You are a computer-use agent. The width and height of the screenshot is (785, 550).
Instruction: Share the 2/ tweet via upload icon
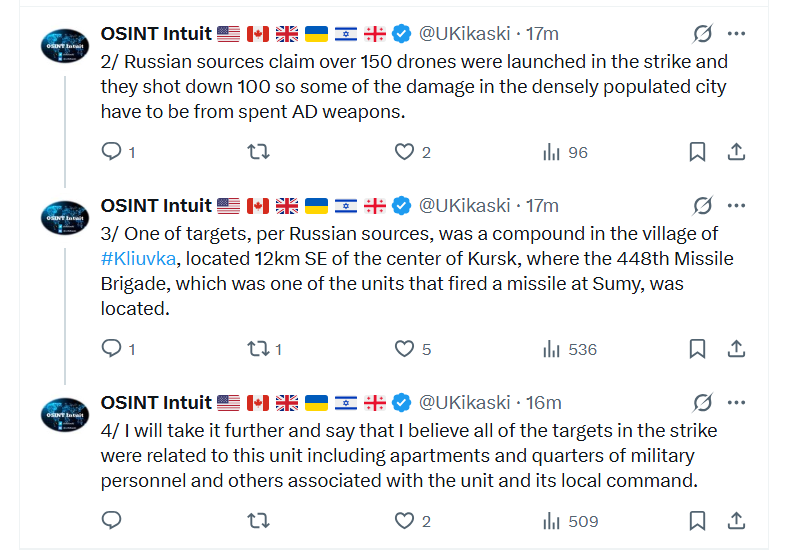pos(736,151)
